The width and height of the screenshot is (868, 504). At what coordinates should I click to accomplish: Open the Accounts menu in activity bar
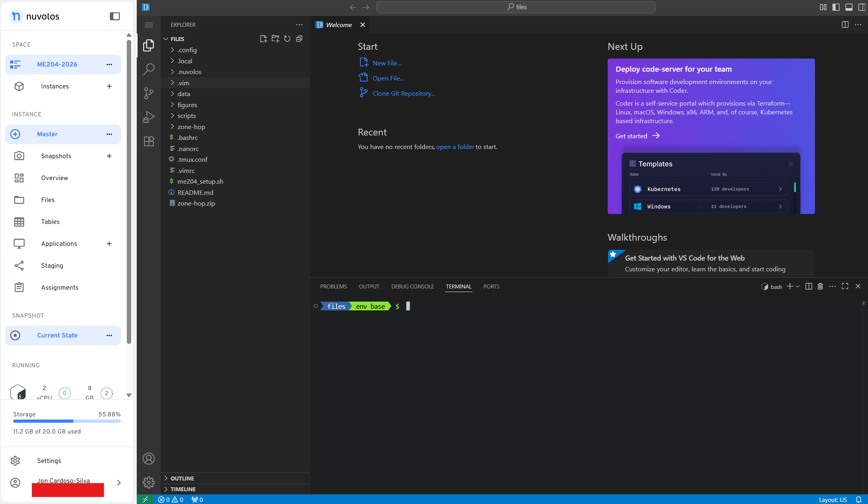point(149,459)
